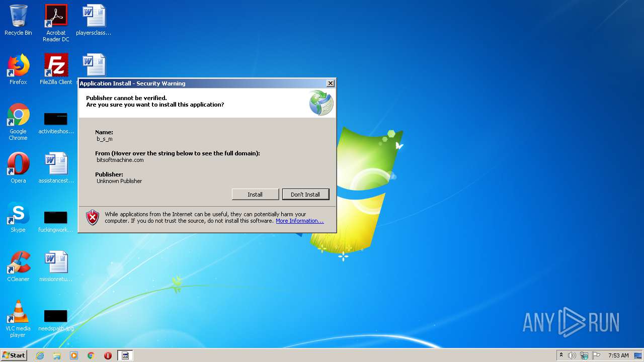Click the bitsoftmachine.com domain text
Image resolution: width=644 pixels, height=362 pixels.
(120, 160)
